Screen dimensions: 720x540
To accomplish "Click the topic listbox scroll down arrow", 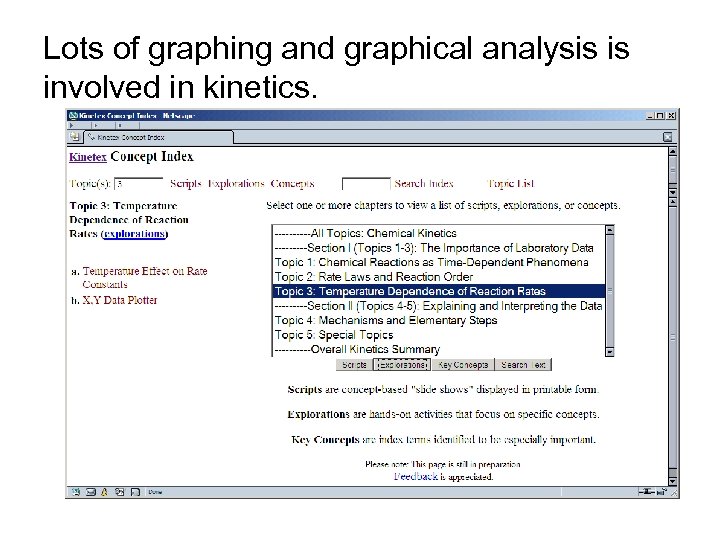I will click(x=610, y=352).
